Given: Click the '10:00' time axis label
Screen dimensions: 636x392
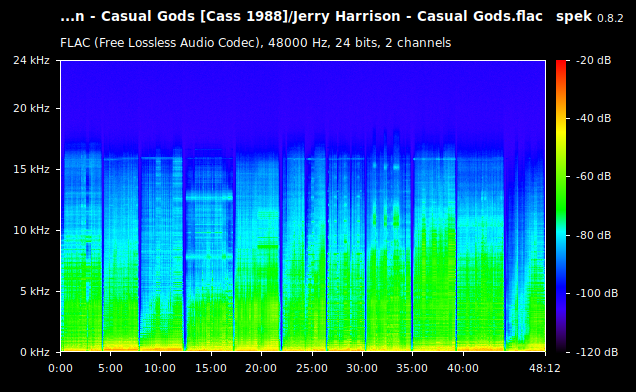Looking at the screenshot, I should pyautogui.click(x=160, y=368).
